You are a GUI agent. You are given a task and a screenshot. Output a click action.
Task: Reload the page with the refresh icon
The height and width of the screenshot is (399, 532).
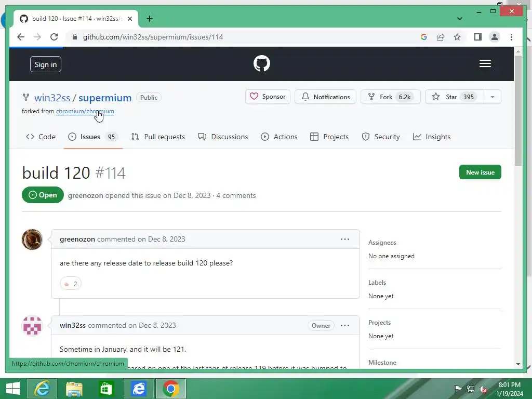54,37
